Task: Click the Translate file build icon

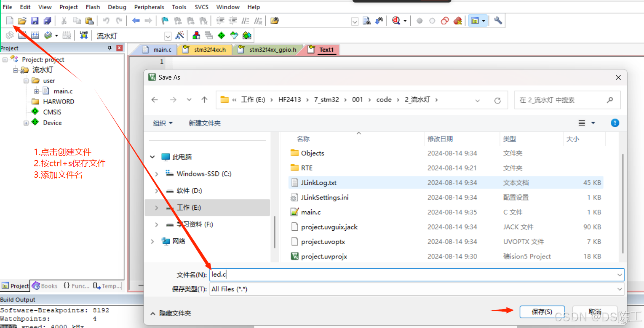Action: [10, 35]
